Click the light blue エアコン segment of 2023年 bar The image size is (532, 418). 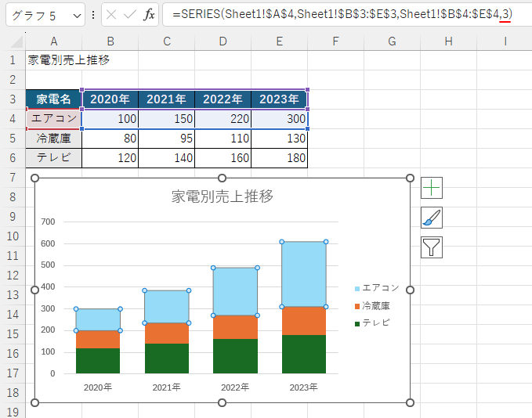coord(304,274)
